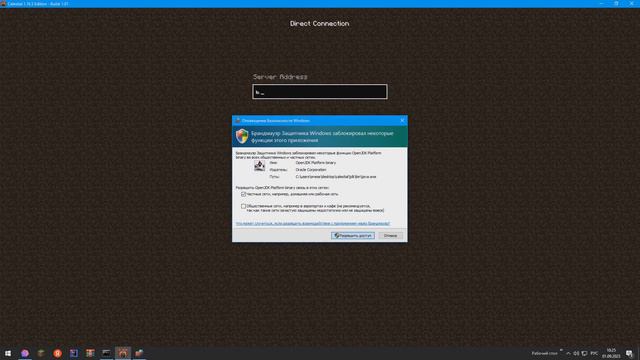Open the red Yandex browser taskbar icon
640x360 pixels.
pos(58,353)
